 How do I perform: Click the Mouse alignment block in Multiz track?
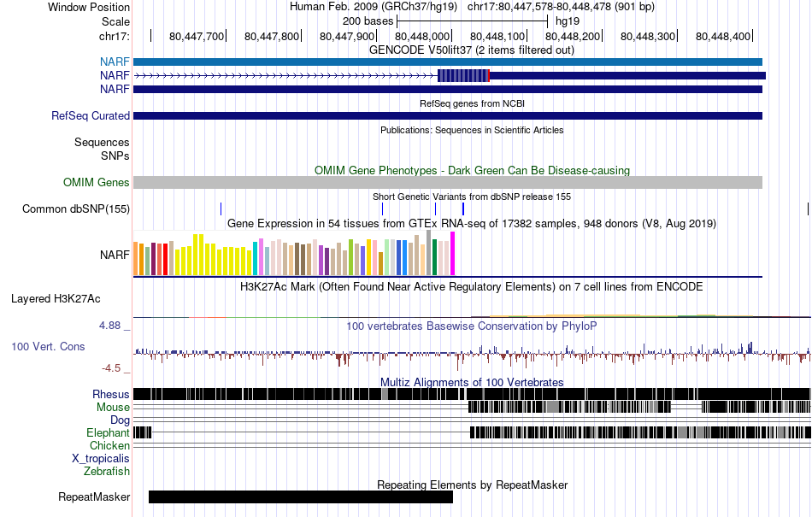569,407
